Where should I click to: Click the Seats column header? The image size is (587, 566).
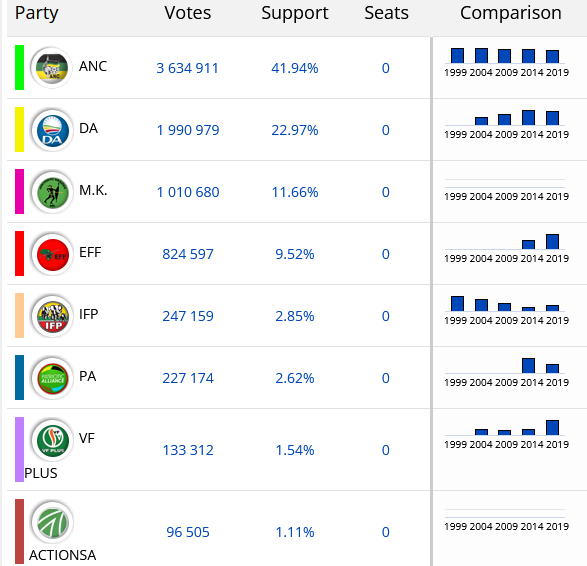click(386, 13)
